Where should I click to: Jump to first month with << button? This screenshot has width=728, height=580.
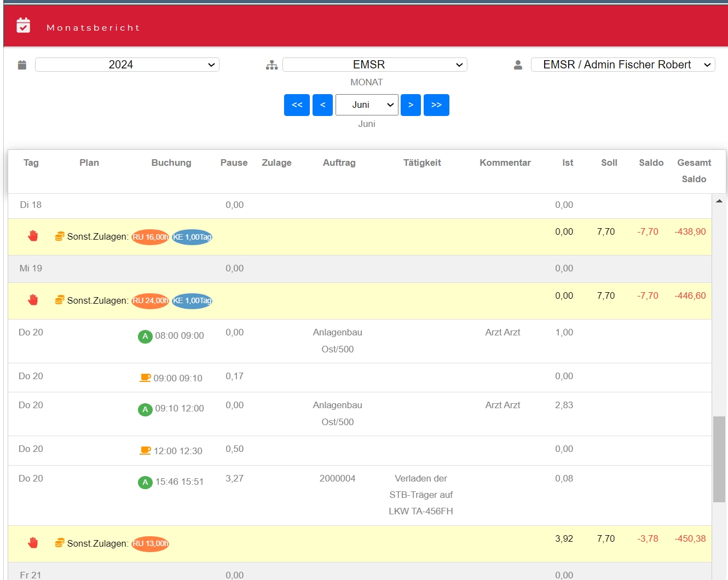297,105
